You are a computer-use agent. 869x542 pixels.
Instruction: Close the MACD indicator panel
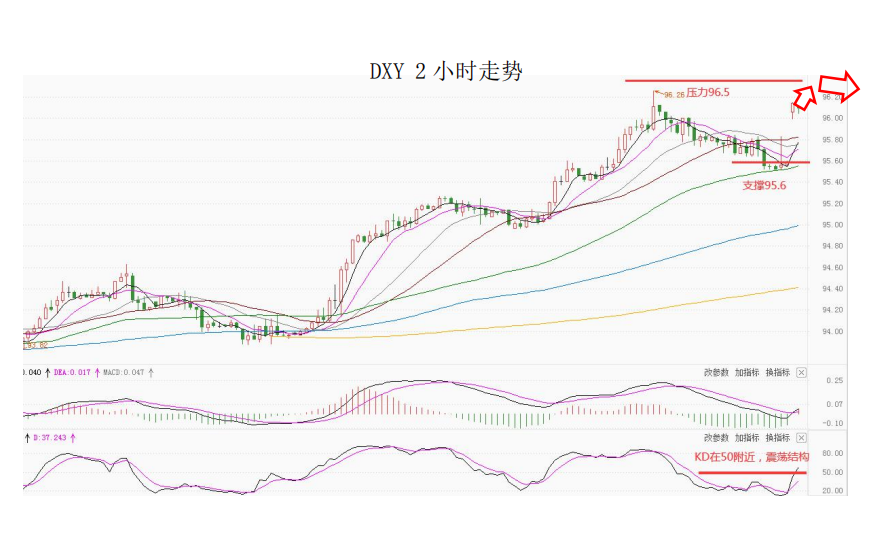[x=801, y=372]
